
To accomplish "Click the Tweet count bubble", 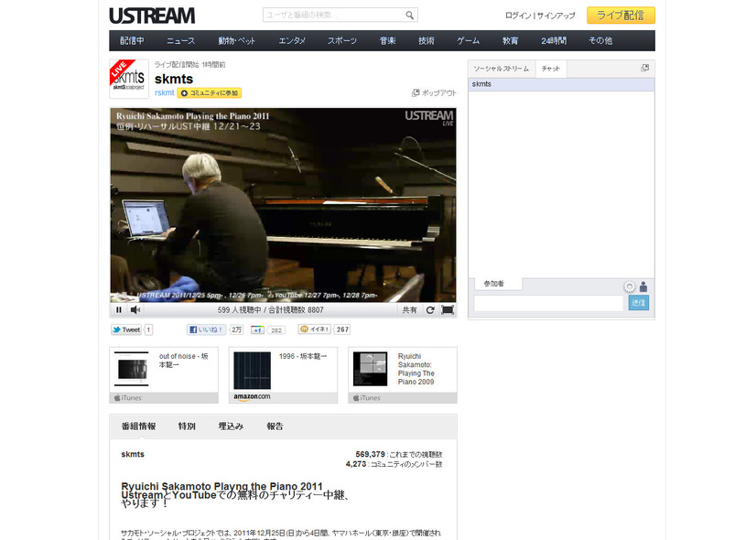I will (x=148, y=329).
